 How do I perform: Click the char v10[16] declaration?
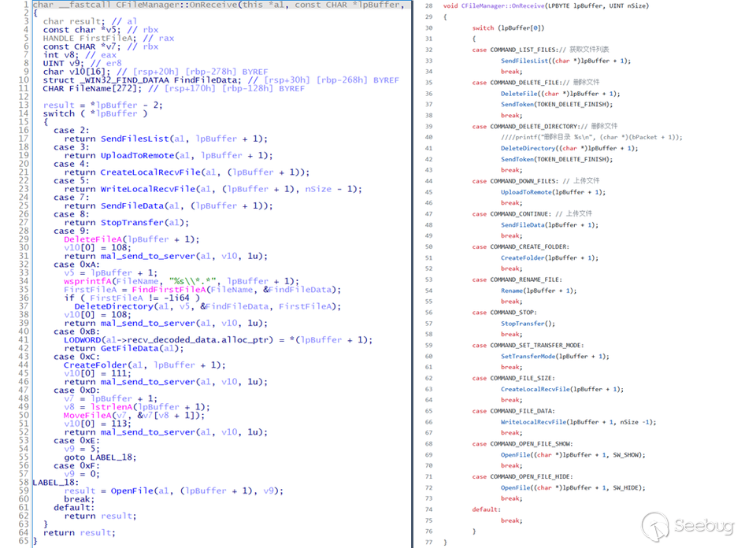tap(77, 72)
